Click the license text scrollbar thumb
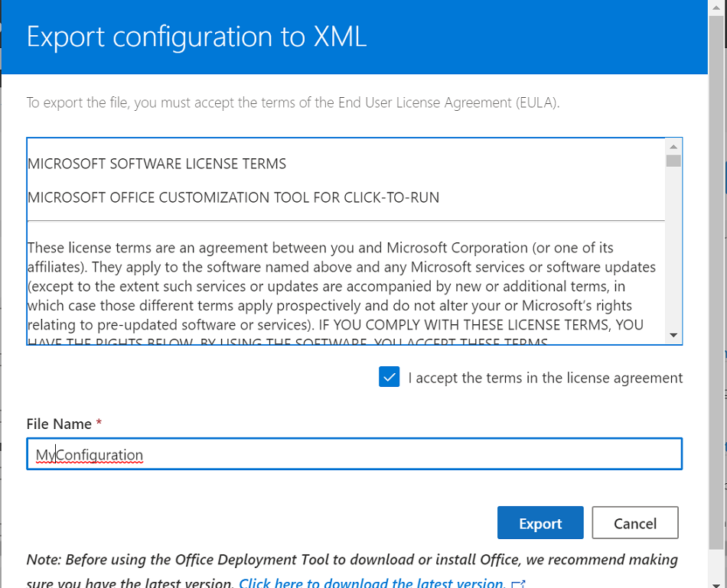This screenshot has width=727, height=588. [x=673, y=161]
